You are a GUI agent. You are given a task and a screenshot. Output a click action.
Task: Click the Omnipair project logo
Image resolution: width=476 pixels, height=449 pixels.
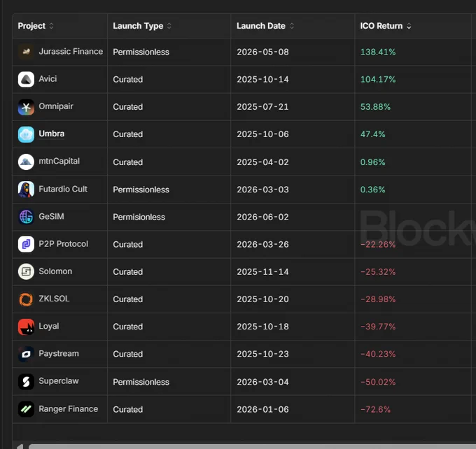click(26, 107)
